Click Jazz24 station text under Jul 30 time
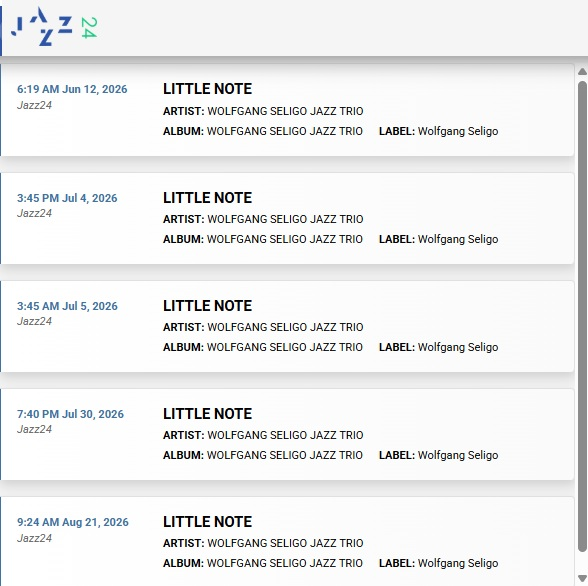The image size is (588, 586). [34, 429]
